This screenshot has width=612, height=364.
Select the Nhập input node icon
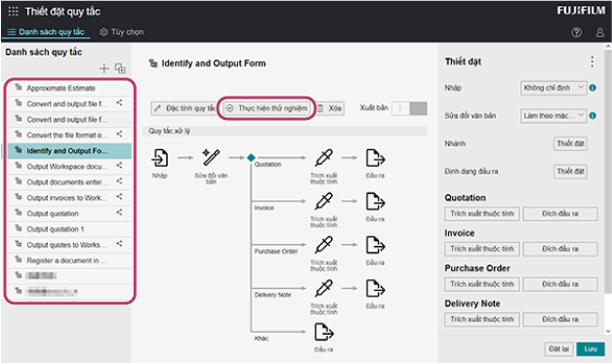[160, 158]
